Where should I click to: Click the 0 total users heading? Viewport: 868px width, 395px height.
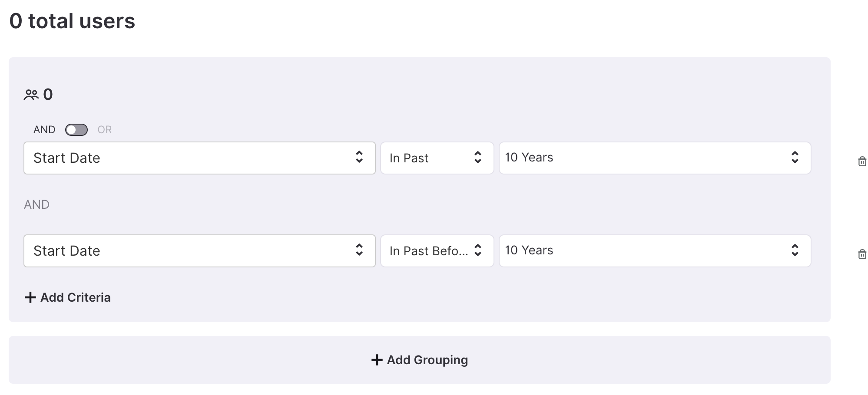[x=72, y=21]
